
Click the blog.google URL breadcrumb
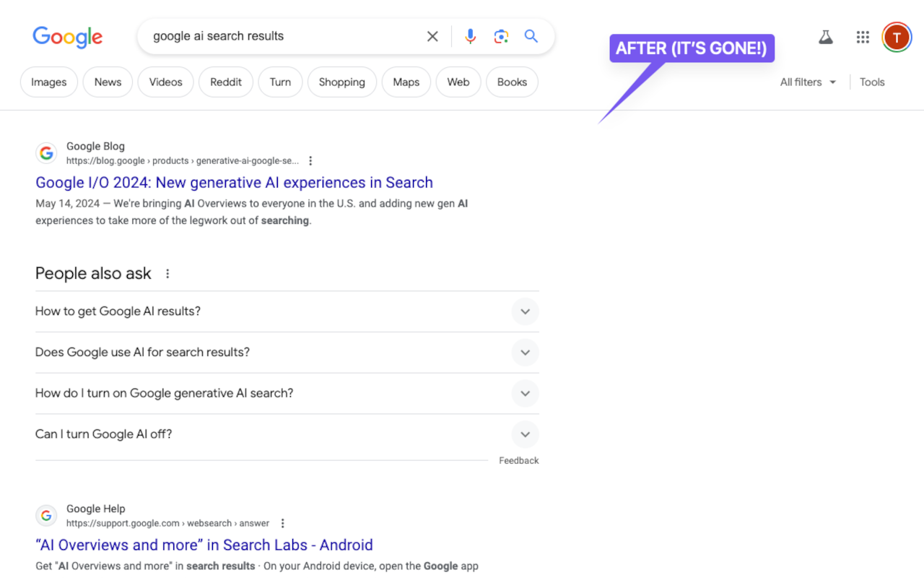182,161
